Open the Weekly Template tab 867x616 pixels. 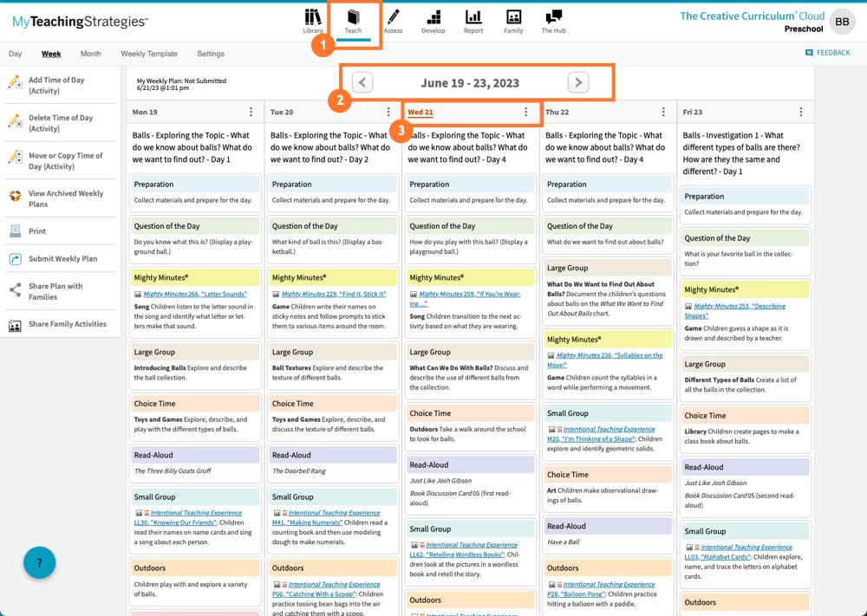[149, 54]
